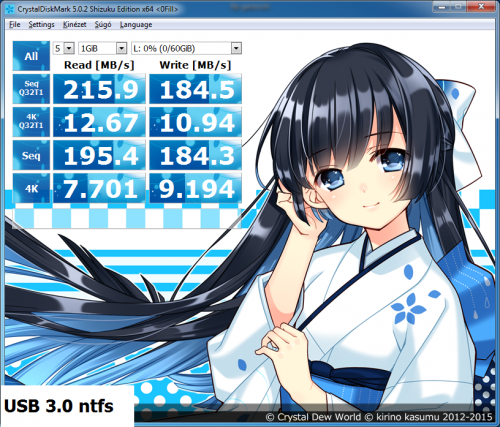Close the CrystalDiskMark window

481,7
